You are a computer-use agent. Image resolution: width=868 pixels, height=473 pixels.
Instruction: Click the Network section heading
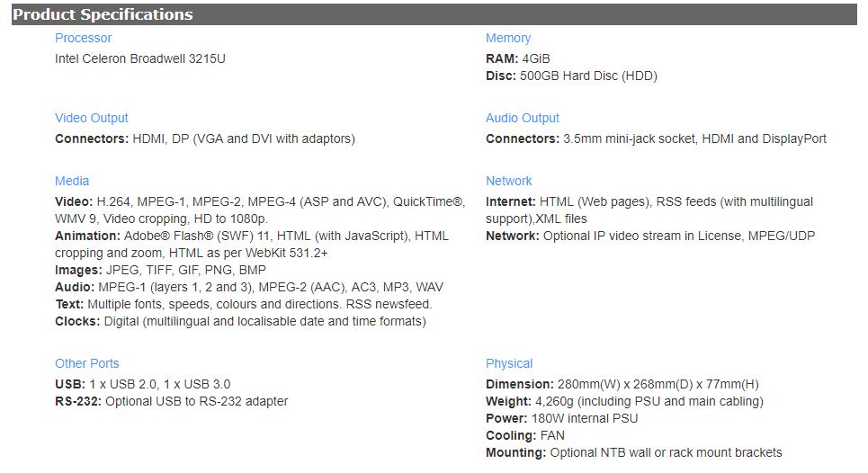(509, 182)
